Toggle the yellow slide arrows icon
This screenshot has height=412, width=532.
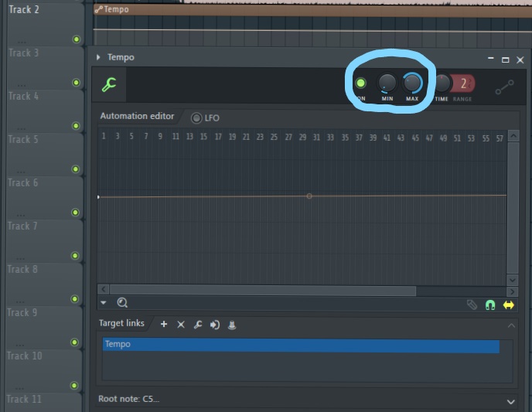[508, 305]
